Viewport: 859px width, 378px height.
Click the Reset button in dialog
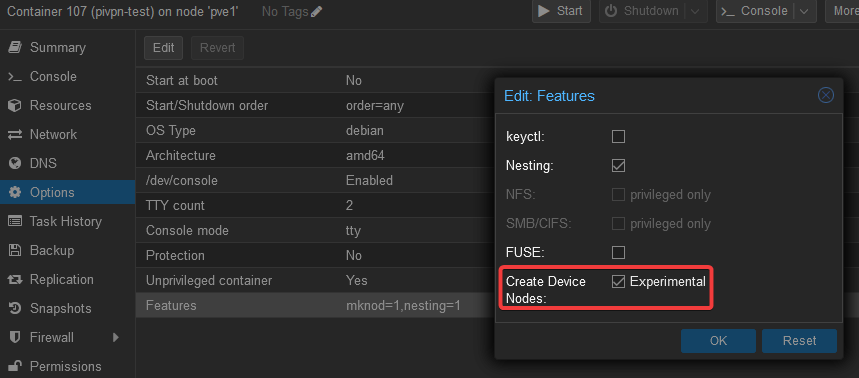(799, 341)
